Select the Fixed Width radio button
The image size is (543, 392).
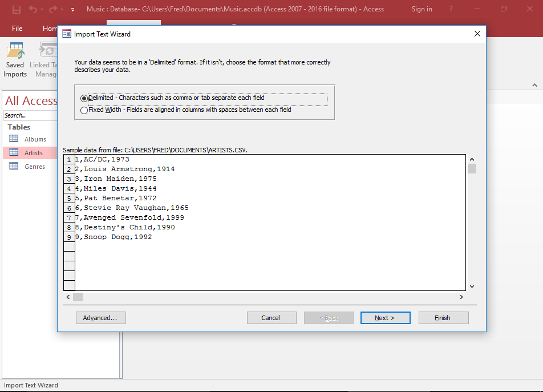[84, 111]
